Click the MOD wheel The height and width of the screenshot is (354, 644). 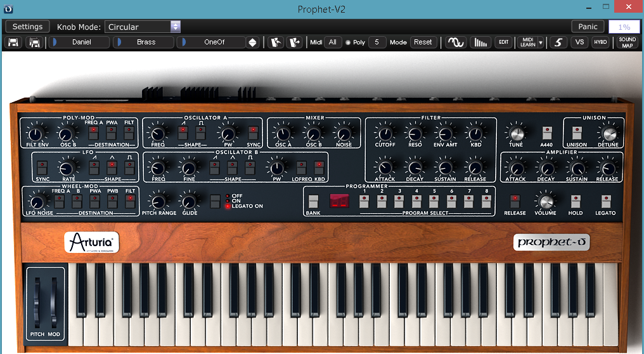(x=54, y=302)
